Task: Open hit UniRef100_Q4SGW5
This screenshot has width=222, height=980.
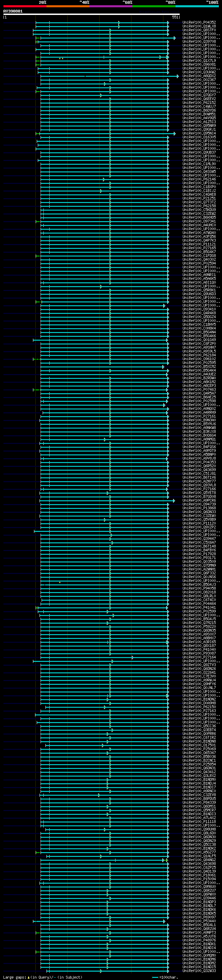Action: [x=199, y=172]
